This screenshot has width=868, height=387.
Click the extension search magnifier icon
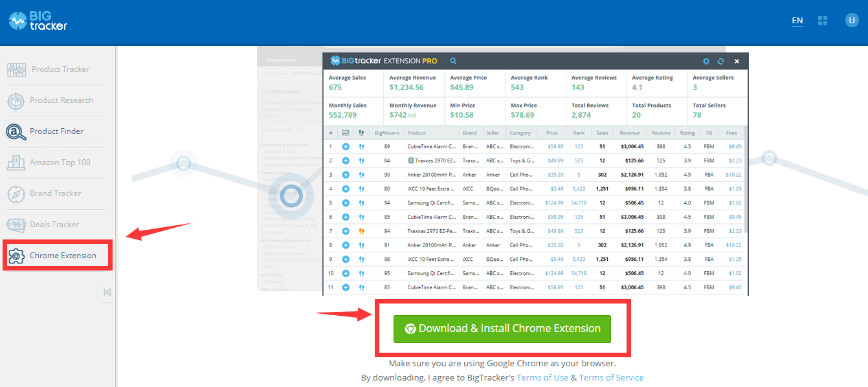coord(454,61)
